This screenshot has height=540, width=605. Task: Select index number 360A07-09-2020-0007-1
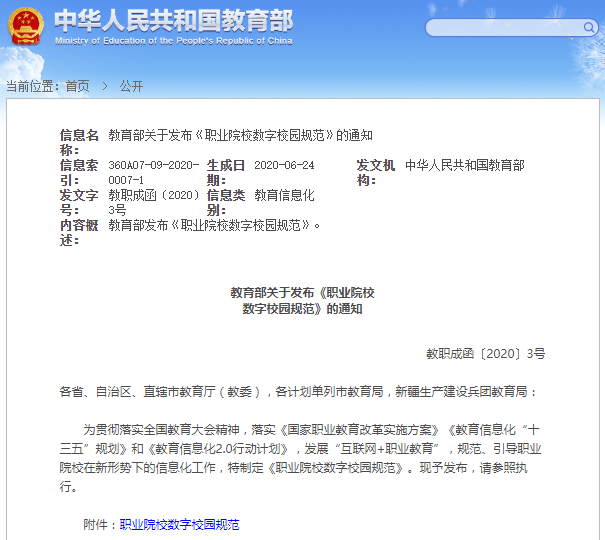pos(154,172)
